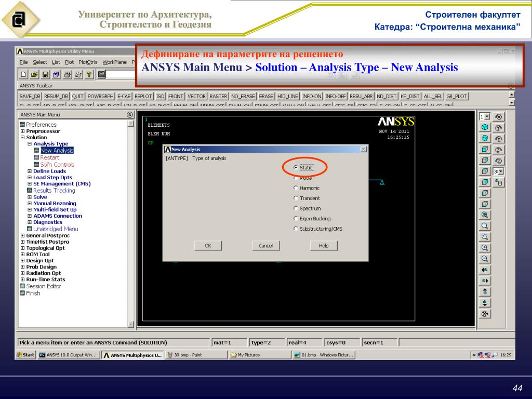Viewport: 532px width, 399px height.
Task: Click the Pan model up arrow icon
Action: tap(485, 291)
